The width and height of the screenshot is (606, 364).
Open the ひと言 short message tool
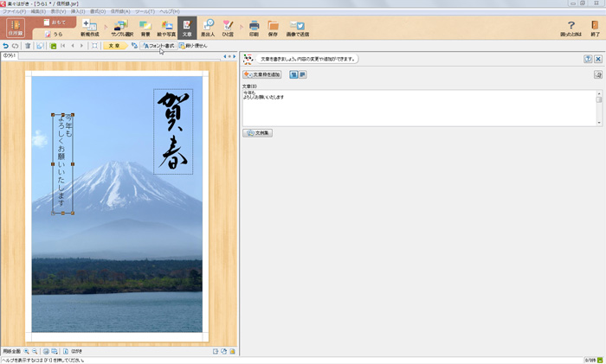[228, 28]
